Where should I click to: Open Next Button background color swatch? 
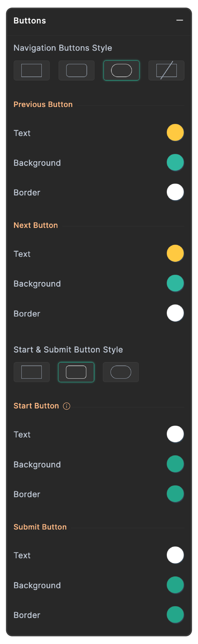pos(175,283)
